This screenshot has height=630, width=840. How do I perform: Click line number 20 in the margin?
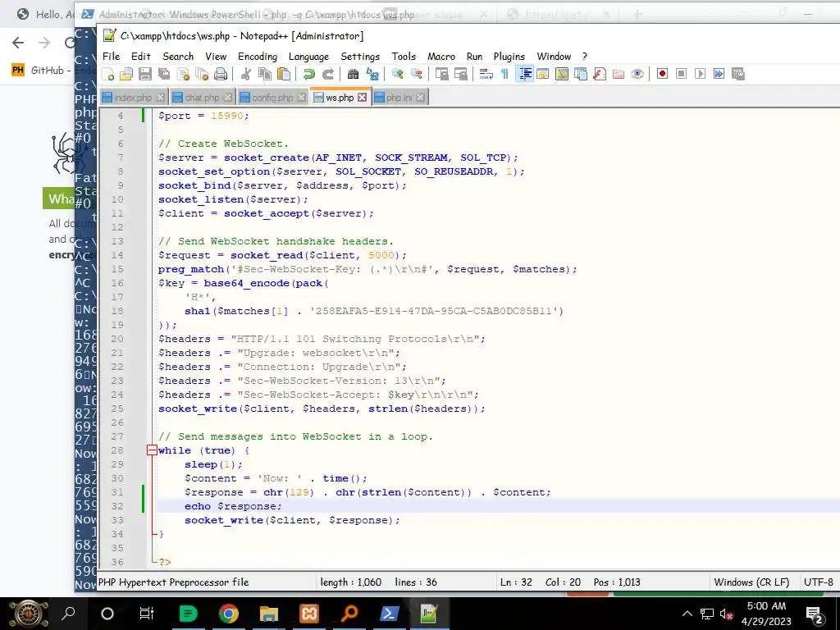(x=116, y=339)
